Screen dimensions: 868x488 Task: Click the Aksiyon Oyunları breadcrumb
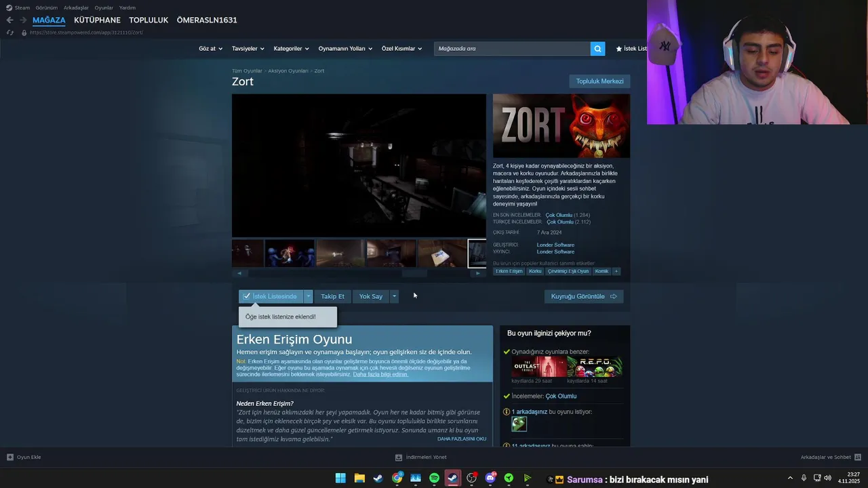(x=288, y=70)
